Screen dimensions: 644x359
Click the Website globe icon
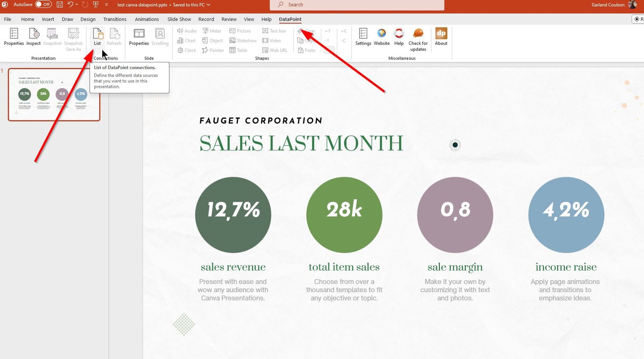tap(382, 37)
